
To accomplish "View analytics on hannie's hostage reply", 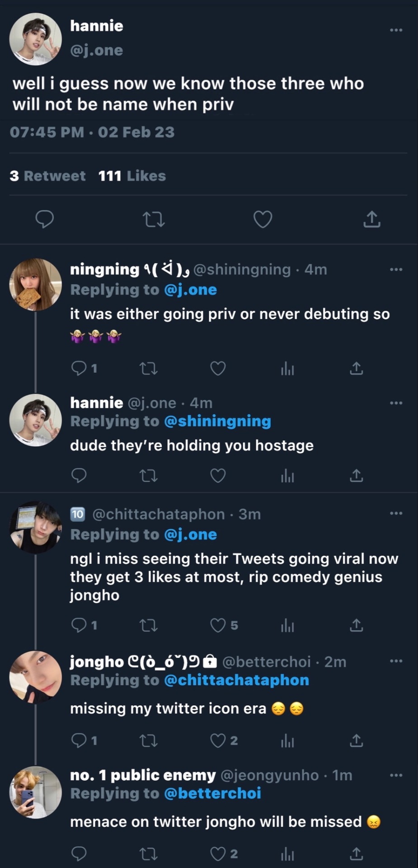I will tap(287, 476).
